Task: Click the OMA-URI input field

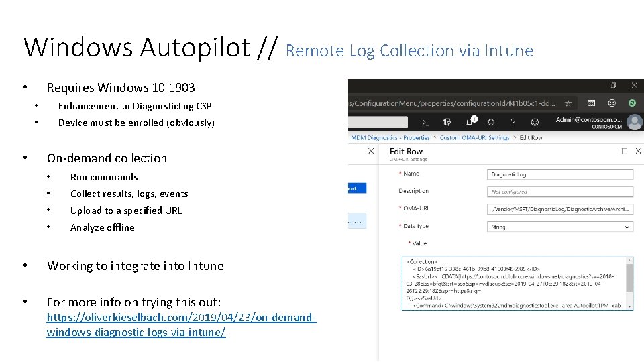Action: pos(560,209)
